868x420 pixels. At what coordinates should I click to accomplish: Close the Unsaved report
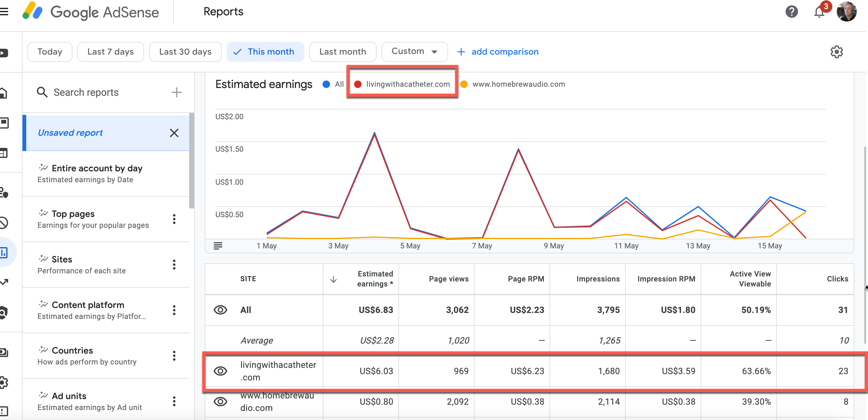click(x=174, y=133)
